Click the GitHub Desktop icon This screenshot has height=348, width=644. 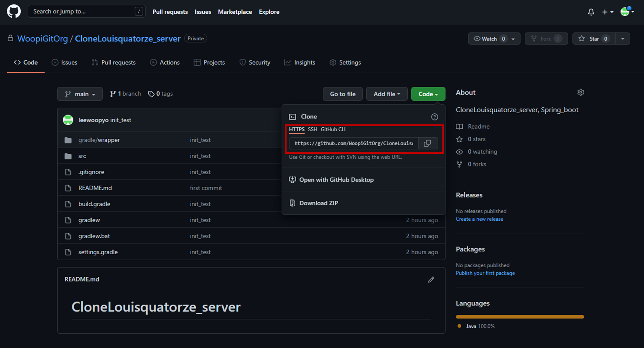(x=292, y=180)
